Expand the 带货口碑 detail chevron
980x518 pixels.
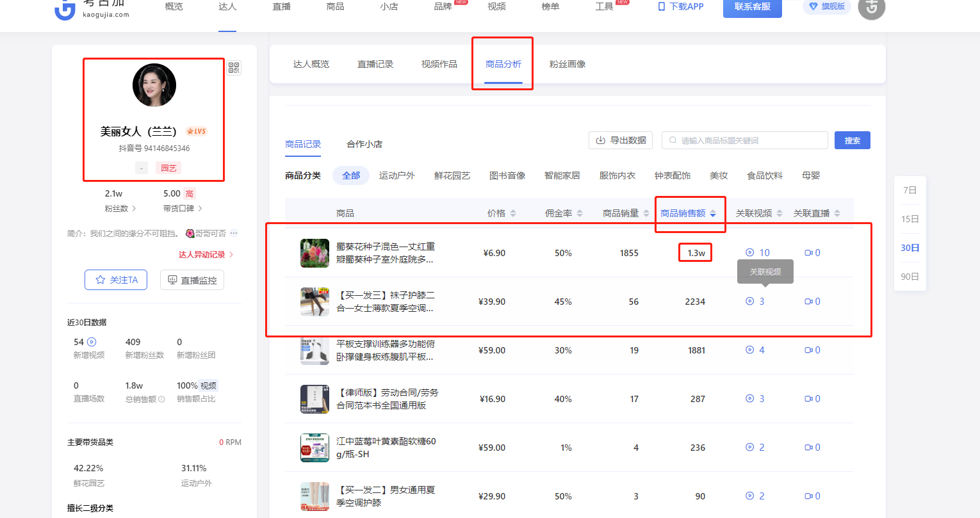pyautogui.click(x=200, y=209)
